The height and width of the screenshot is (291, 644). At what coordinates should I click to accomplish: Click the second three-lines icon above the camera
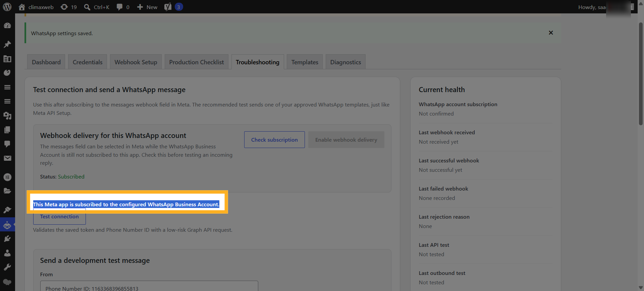pyautogui.click(x=7, y=101)
